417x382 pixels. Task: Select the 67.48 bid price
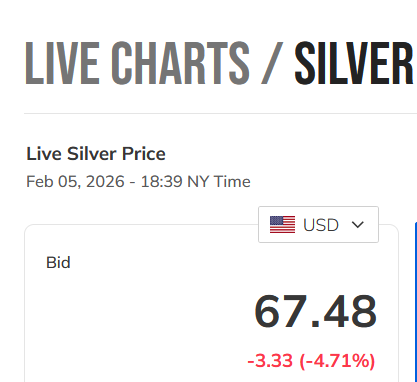(x=315, y=311)
